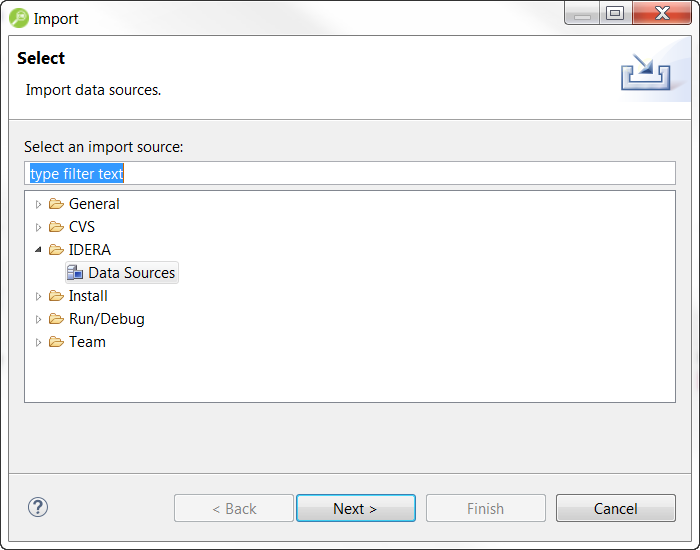
Task: Expand the General tree node
Action: [39, 204]
